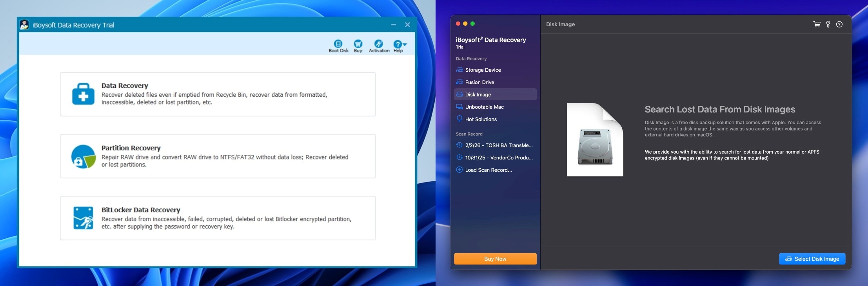Select Storage Device in the Mac sidebar
868x286 pixels.
click(x=495, y=70)
